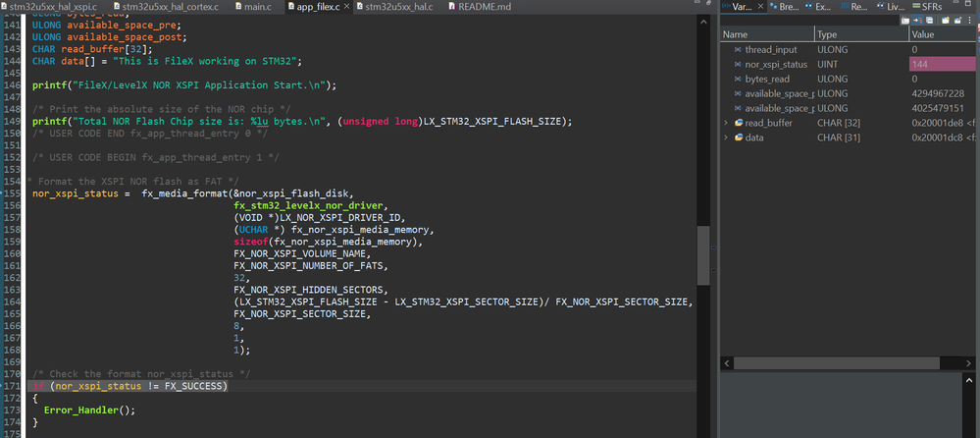Screen dimensions: 980x438
Task: Click LX_NOR_XSPI_DRIVER_ID in code
Action: click(x=342, y=217)
